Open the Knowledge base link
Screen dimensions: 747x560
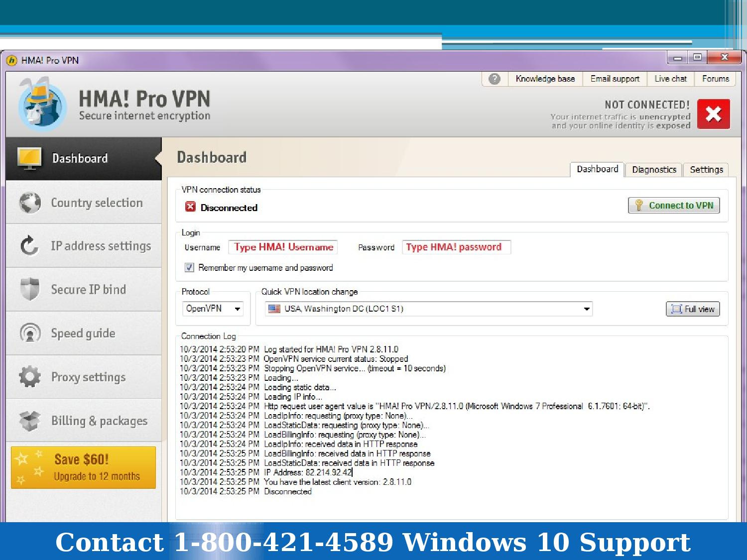pos(545,79)
